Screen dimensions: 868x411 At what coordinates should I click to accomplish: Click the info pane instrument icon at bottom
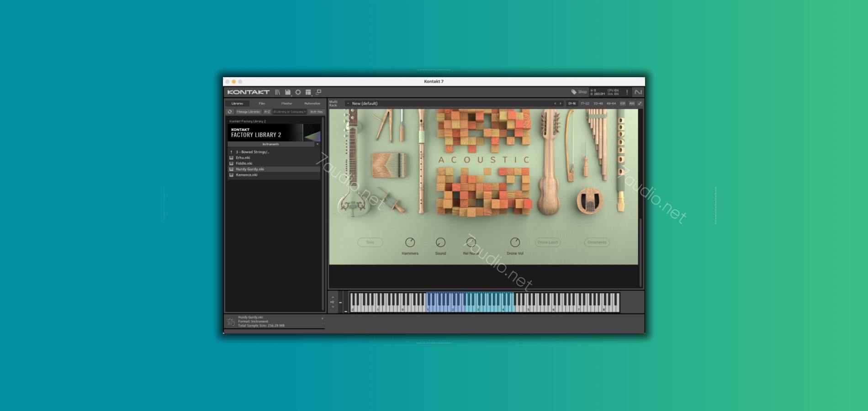(231, 322)
